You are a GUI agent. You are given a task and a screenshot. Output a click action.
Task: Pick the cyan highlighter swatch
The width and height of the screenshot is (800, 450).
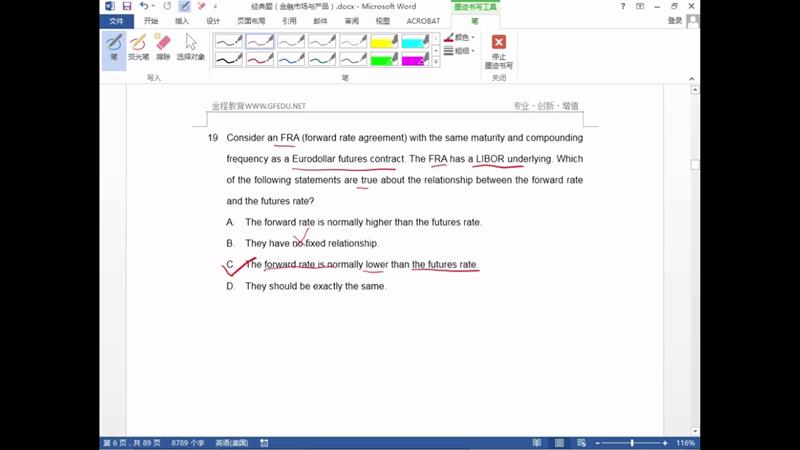[415, 41]
